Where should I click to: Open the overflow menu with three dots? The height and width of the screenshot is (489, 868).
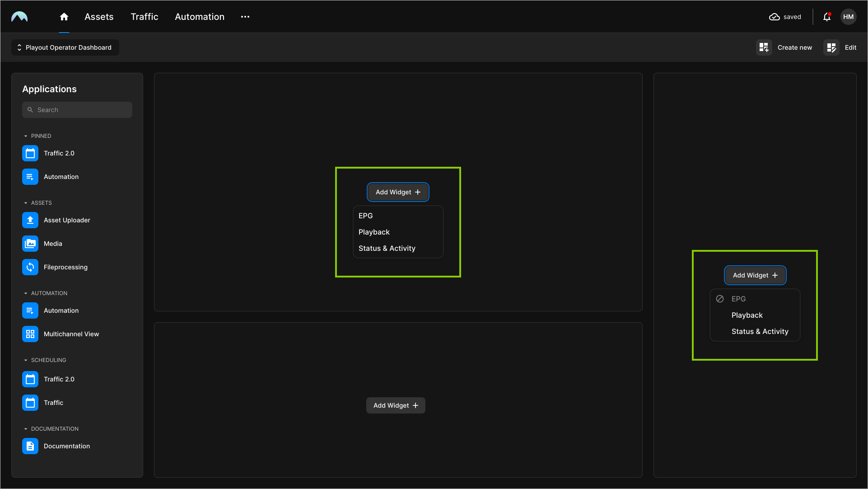[x=245, y=17]
